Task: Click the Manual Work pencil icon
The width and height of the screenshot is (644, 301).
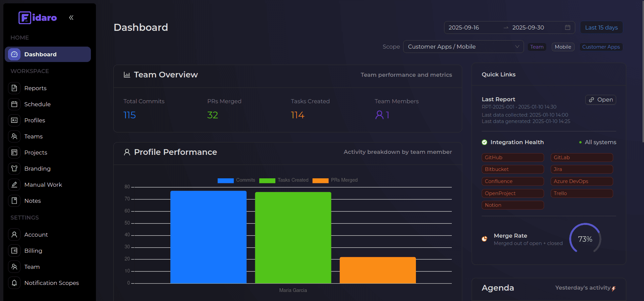Action: click(x=14, y=185)
